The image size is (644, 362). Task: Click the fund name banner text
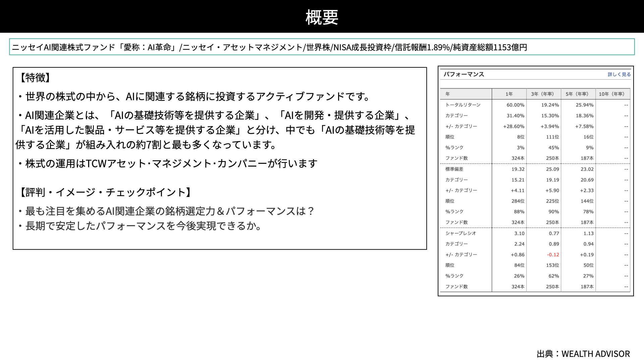[x=269, y=47]
